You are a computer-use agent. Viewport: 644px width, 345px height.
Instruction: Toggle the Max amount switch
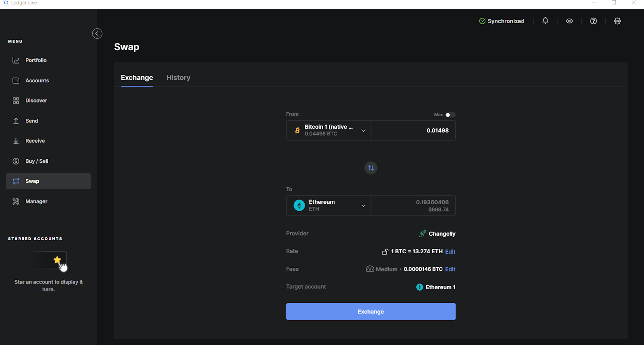tap(450, 115)
